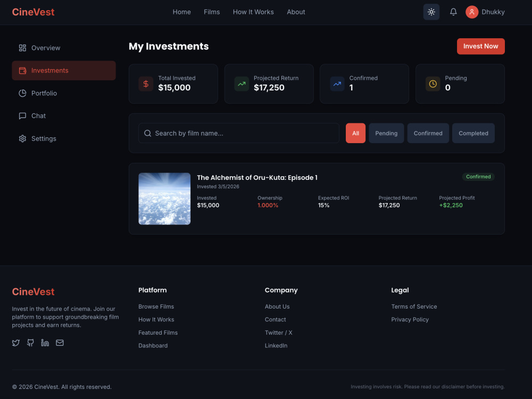The height and width of the screenshot is (399, 532).
Task: Click the Confirmed status badge on investment card
Action: (478, 177)
